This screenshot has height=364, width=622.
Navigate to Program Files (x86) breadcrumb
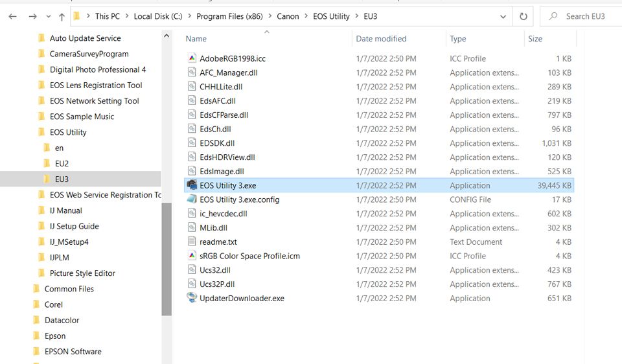point(229,16)
